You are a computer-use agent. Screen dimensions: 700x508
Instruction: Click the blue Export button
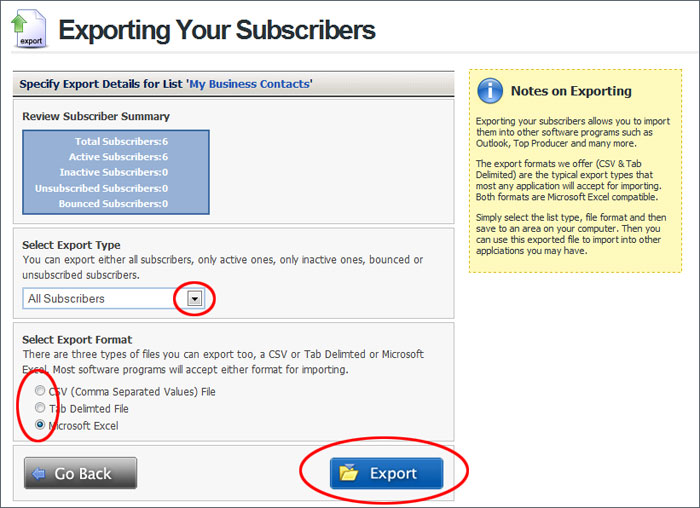pyautogui.click(x=387, y=473)
